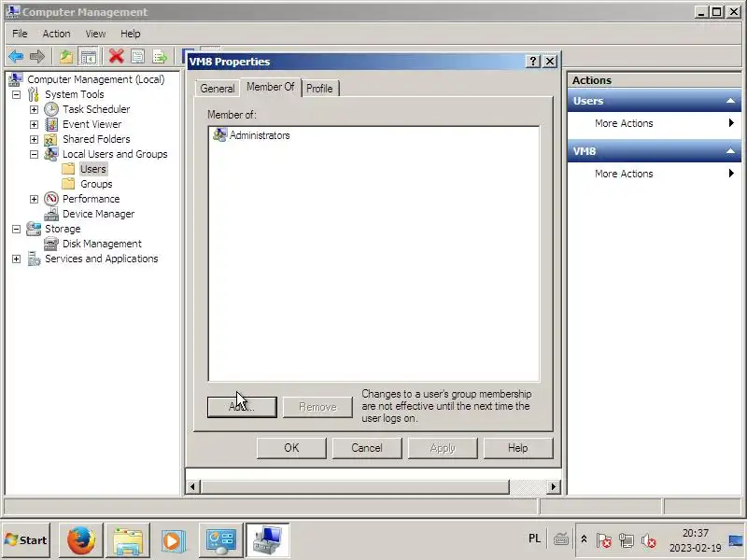Click the blue Back arrow in toolbar

point(16,57)
